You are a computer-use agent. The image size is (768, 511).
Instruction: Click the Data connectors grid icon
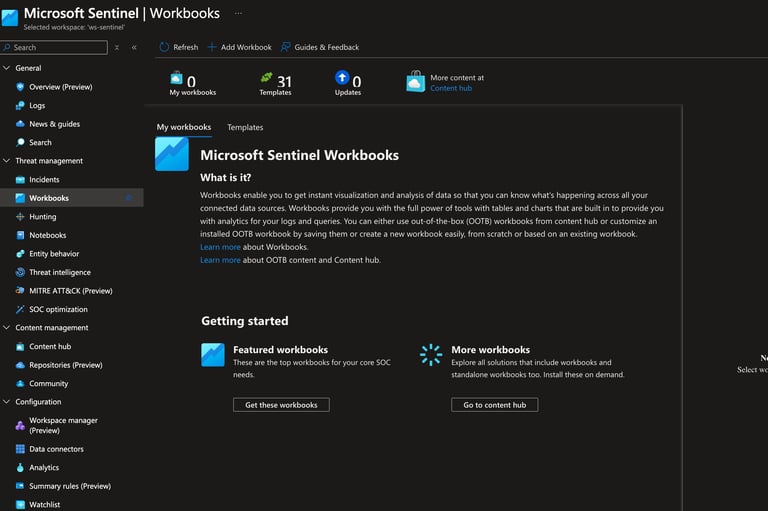click(x=20, y=449)
